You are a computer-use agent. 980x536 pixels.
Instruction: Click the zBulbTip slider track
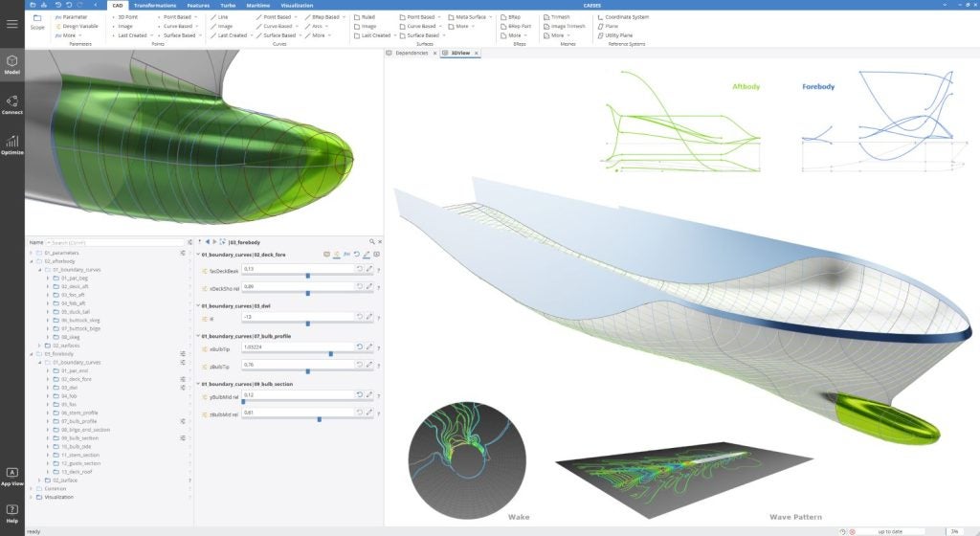click(307, 370)
